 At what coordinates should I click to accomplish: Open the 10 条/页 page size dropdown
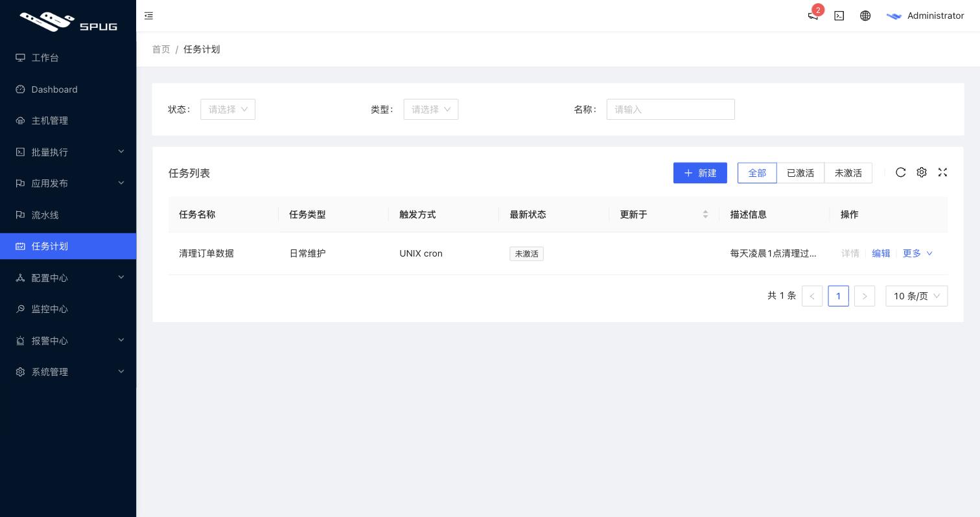pyautogui.click(x=916, y=296)
